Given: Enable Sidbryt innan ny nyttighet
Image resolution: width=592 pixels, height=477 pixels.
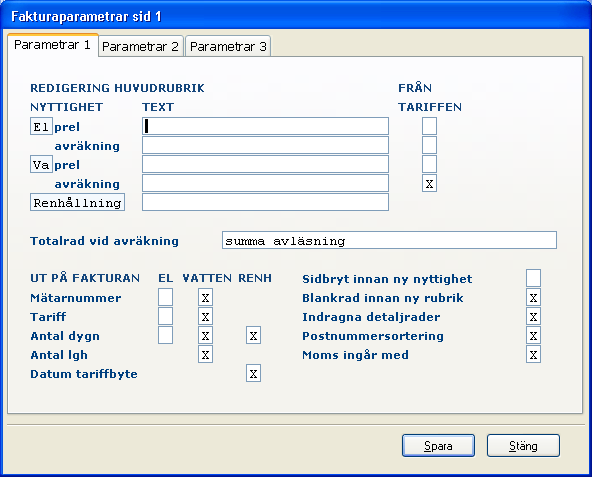Looking at the screenshot, I should [533, 278].
